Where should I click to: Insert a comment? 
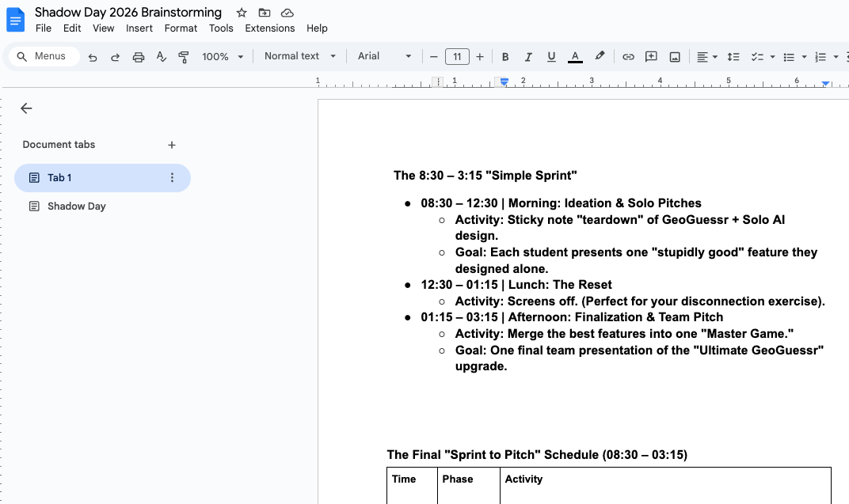[x=651, y=56]
